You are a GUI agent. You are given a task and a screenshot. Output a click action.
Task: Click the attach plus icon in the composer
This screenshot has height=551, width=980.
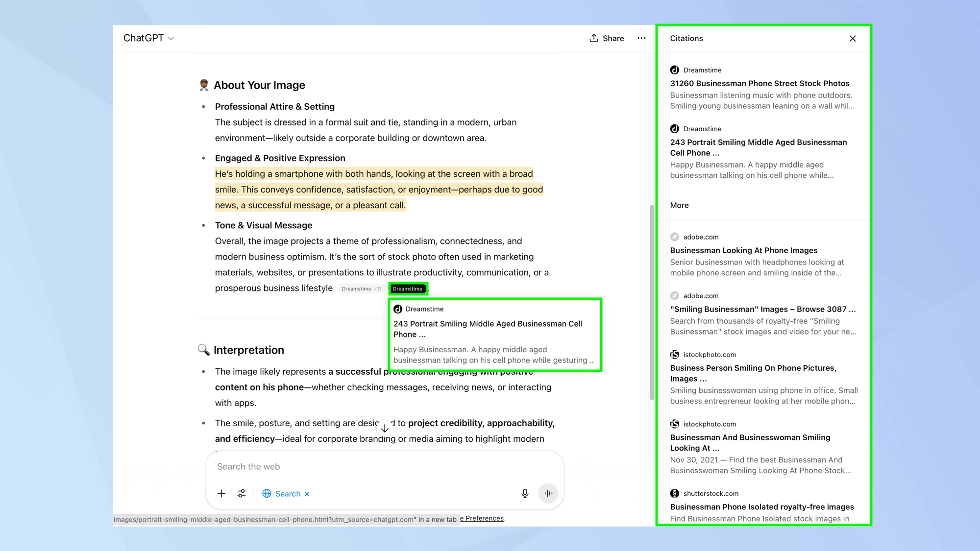[221, 493]
